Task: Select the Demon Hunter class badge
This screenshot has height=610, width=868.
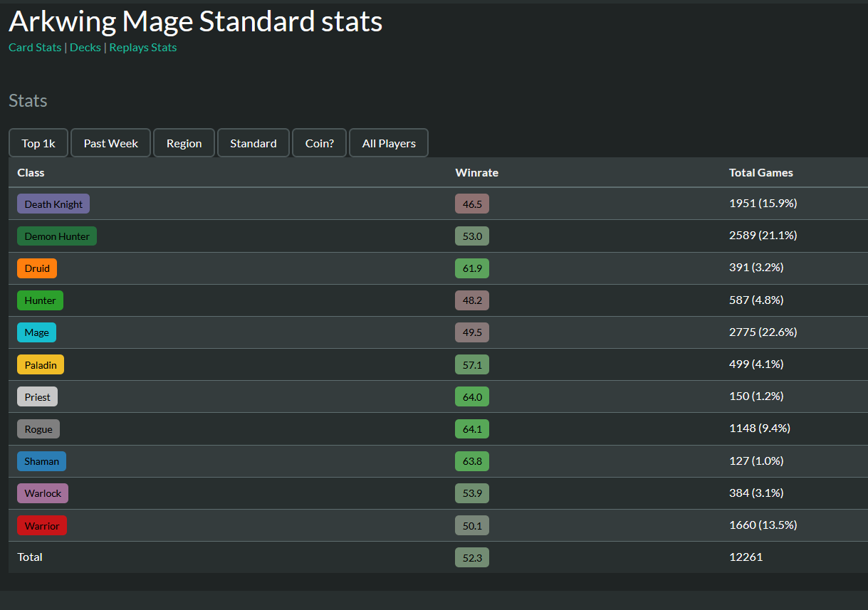Action: point(57,236)
